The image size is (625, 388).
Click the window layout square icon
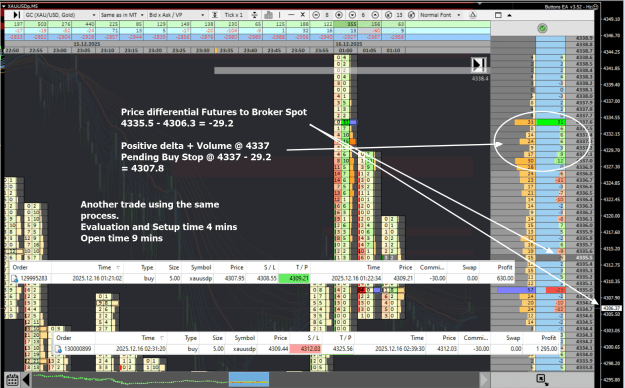click(498, 15)
